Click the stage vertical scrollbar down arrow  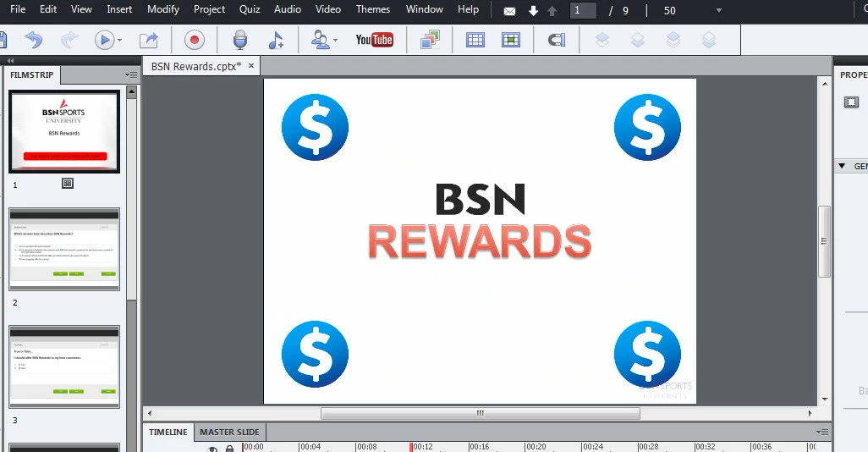click(x=825, y=399)
